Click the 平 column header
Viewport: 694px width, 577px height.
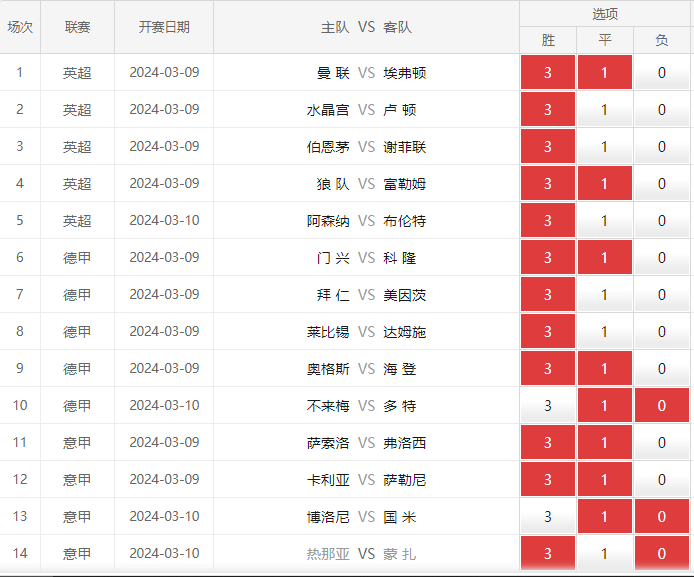pos(605,40)
